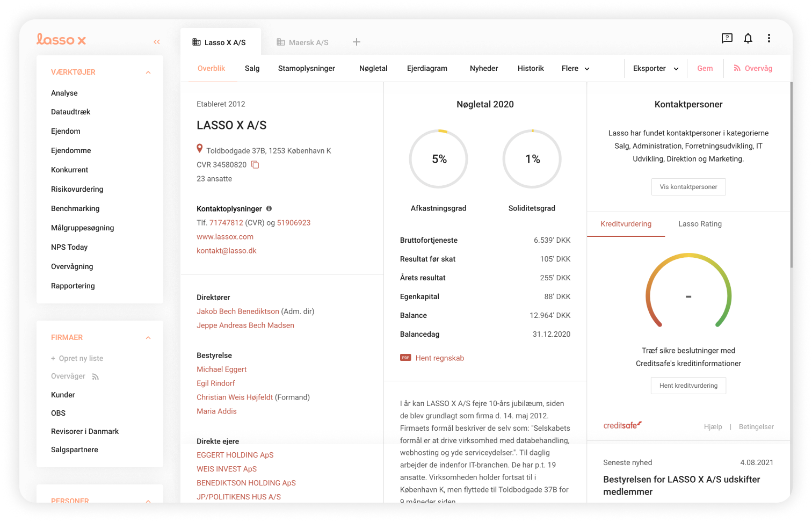Image resolution: width=812 pixels, height=522 pixels.
Task: Open the Historik tab
Action: click(x=531, y=69)
